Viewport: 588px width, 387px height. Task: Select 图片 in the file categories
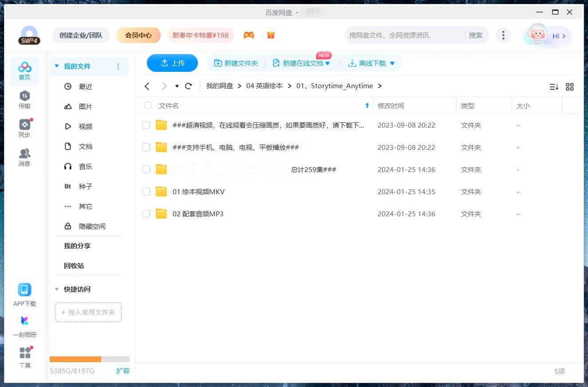click(x=86, y=106)
